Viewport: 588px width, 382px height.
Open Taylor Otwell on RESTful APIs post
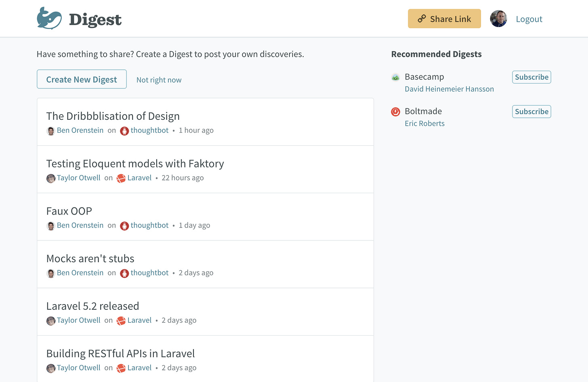[x=78, y=368]
